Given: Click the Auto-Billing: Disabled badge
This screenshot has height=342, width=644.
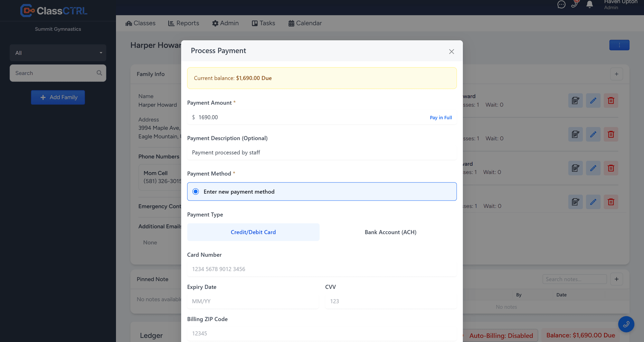Looking at the screenshot, I should click(501, 336).
